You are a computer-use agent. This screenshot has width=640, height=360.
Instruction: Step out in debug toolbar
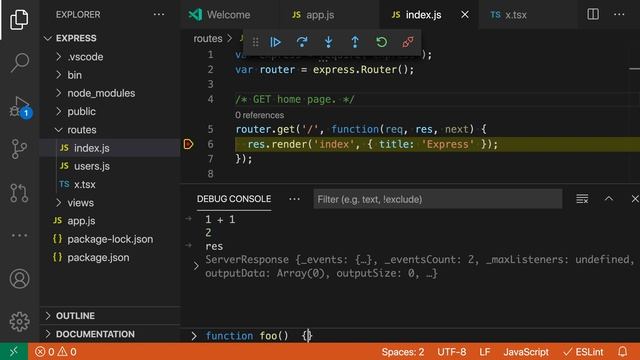pyautogui.click(x=355, y=42)
